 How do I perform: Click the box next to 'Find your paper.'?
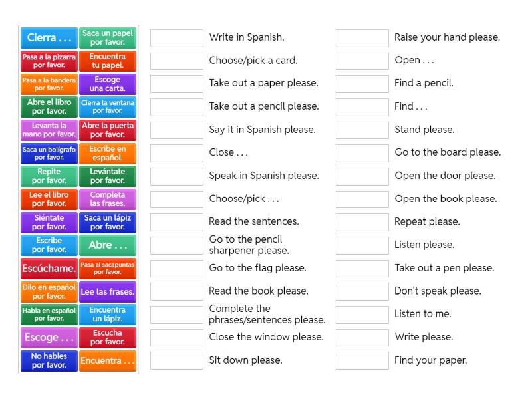click(362, 360)
